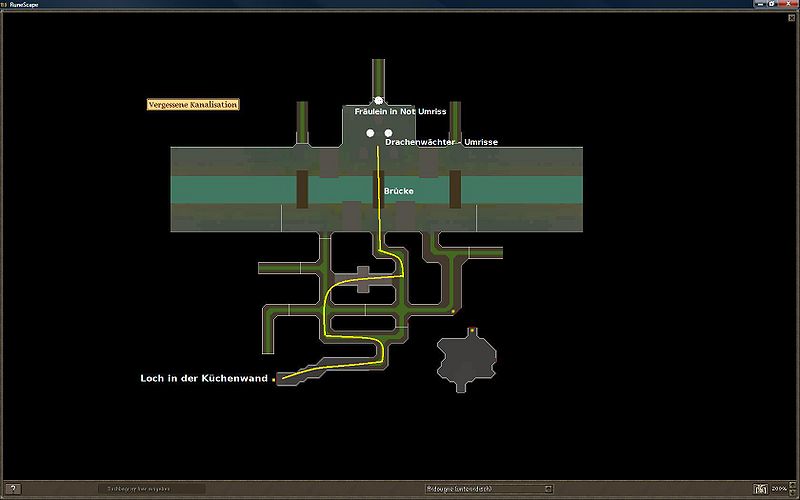The width and height of the screenshot is (800, 500).
Task: Click the Brücke label on the bridge
Action: pos(398,190)
